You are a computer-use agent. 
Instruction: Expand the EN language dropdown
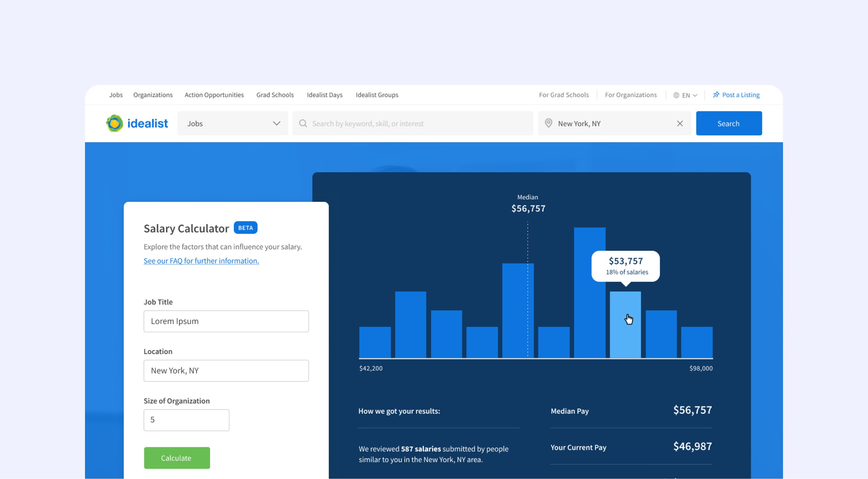[695, 95]
